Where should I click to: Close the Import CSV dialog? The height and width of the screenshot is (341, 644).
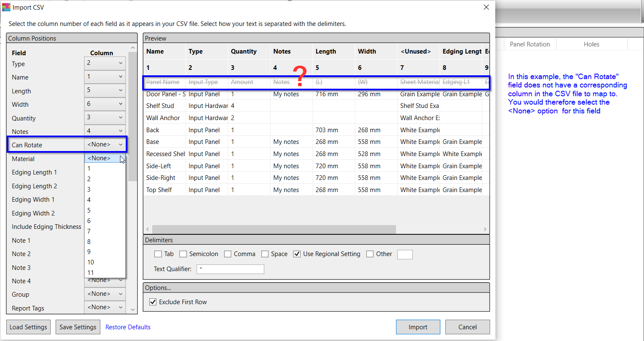[486, 7]
